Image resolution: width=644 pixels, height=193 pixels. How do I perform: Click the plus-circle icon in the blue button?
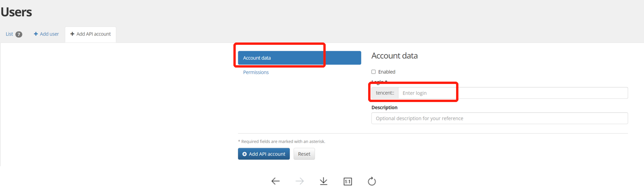(244, 154)
